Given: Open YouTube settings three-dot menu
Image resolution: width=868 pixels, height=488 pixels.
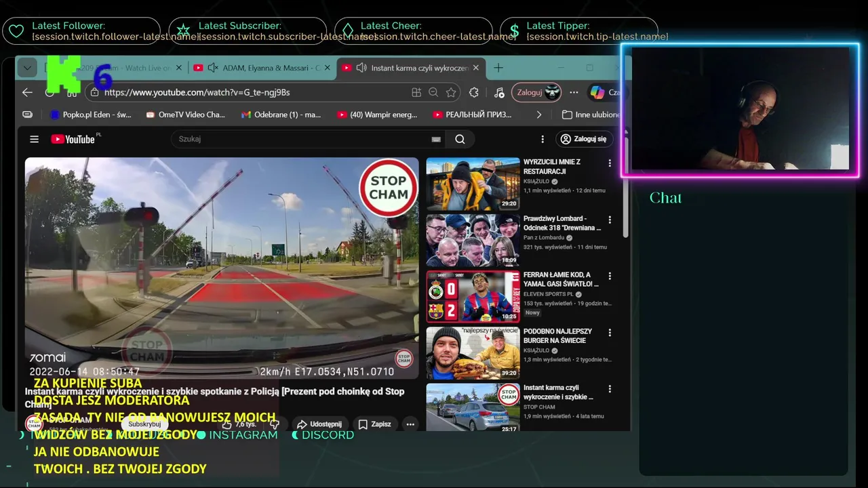Looking at the screenshot, I should 542,139.
